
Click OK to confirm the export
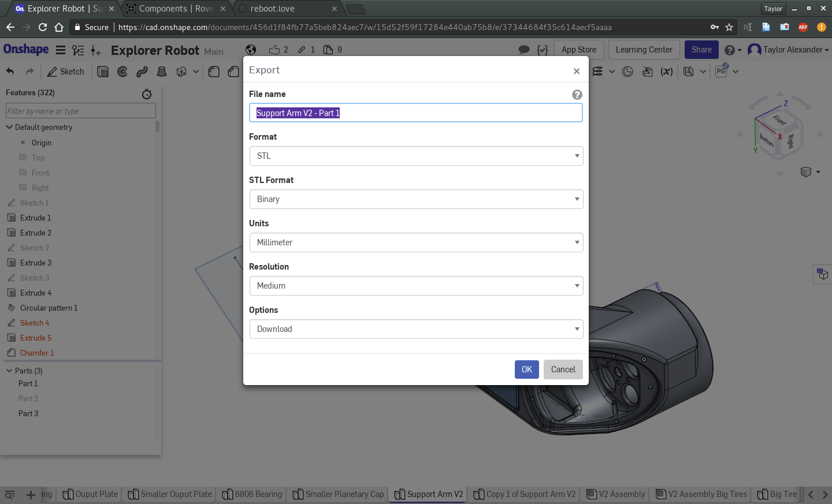[526, 369]
